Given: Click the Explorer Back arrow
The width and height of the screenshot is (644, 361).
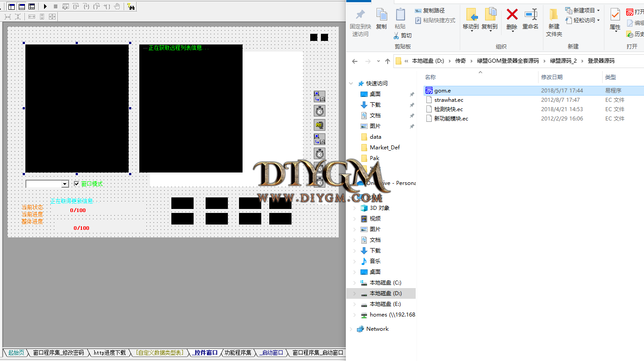Looking at the screenshot, I should tap(355, 61).
